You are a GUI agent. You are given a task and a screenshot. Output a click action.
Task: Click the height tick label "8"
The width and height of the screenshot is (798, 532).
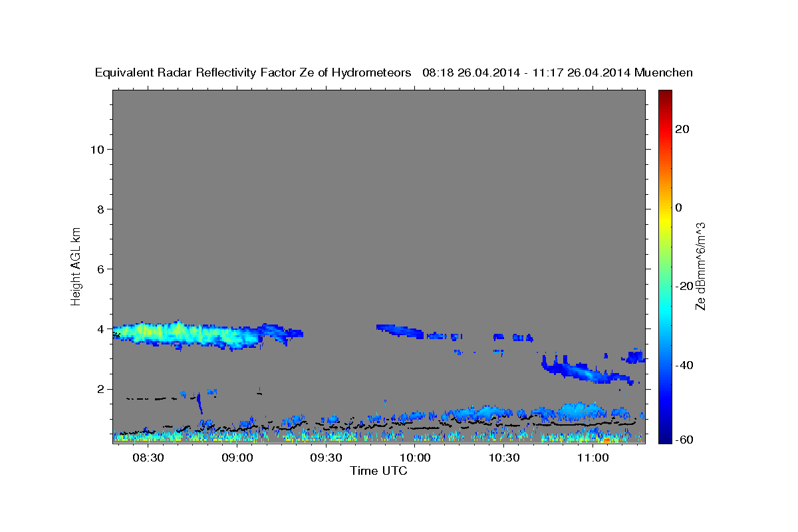(100, 209)
